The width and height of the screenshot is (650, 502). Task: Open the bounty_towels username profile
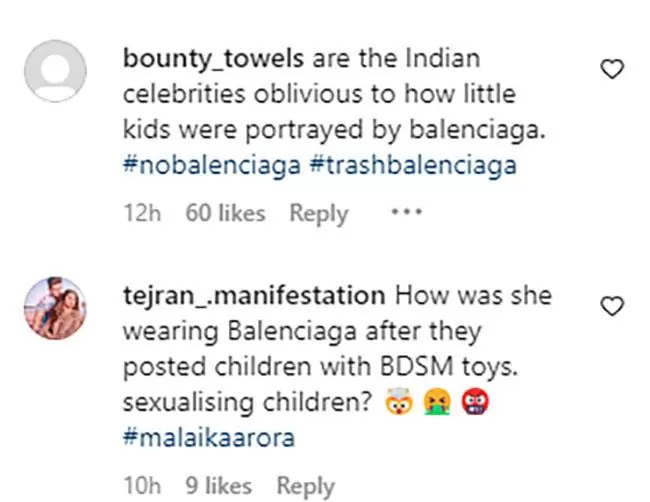click(x=213, y=58)
